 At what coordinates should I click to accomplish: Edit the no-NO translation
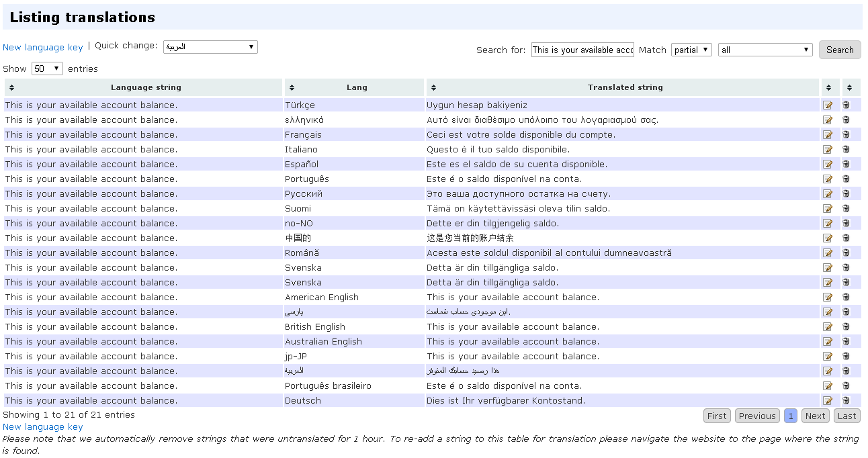828,224
